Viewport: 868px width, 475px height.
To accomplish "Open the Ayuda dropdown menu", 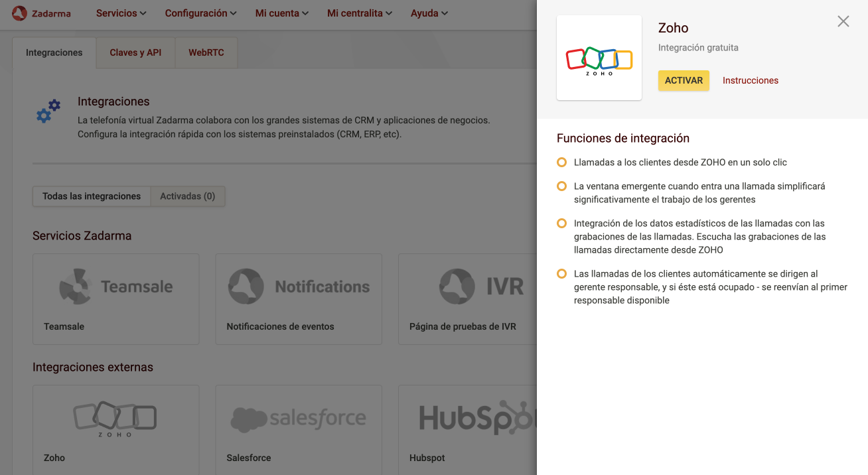I will [429, 13].
